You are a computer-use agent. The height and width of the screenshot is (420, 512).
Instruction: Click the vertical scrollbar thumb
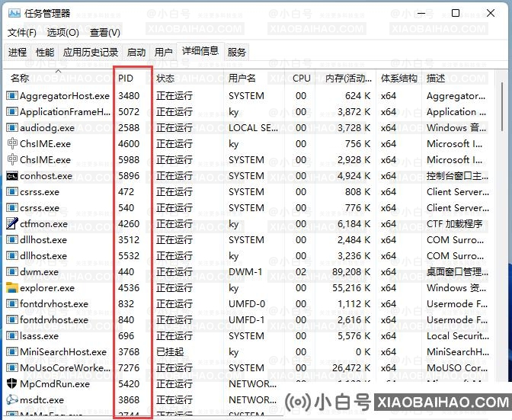pyautogui.click(x=503, y=107)
